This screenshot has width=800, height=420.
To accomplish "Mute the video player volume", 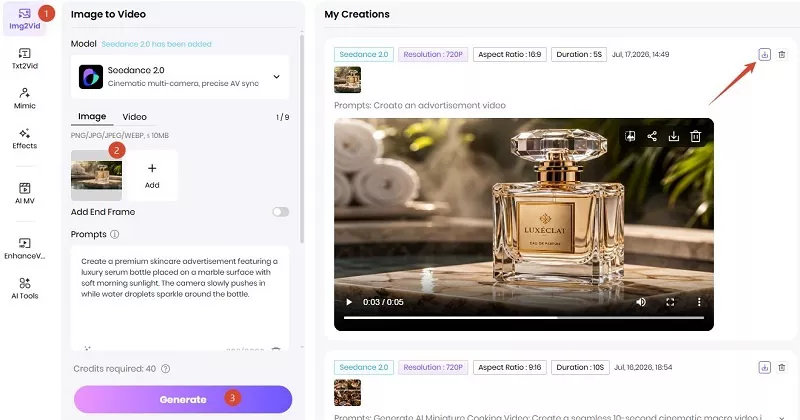I will [641, 302].
